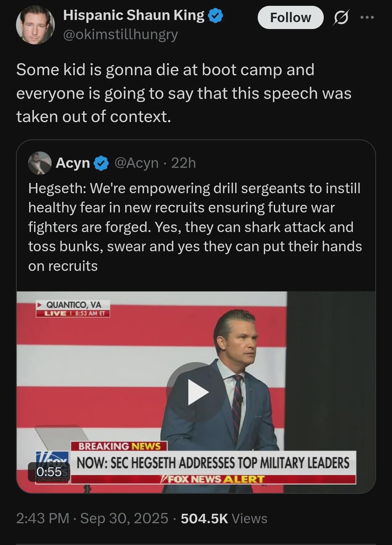Tap Acyn's small avatar in quoted post

[x=40, y=163]
